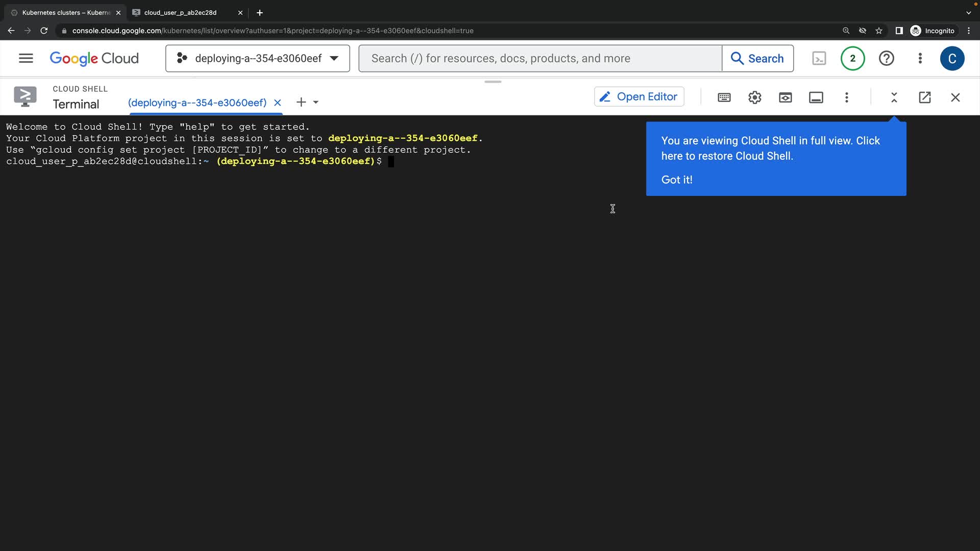Toggle the Activate Cloud Shell button
Viewport: 980px width, 551px height.
tap(819, 58)
